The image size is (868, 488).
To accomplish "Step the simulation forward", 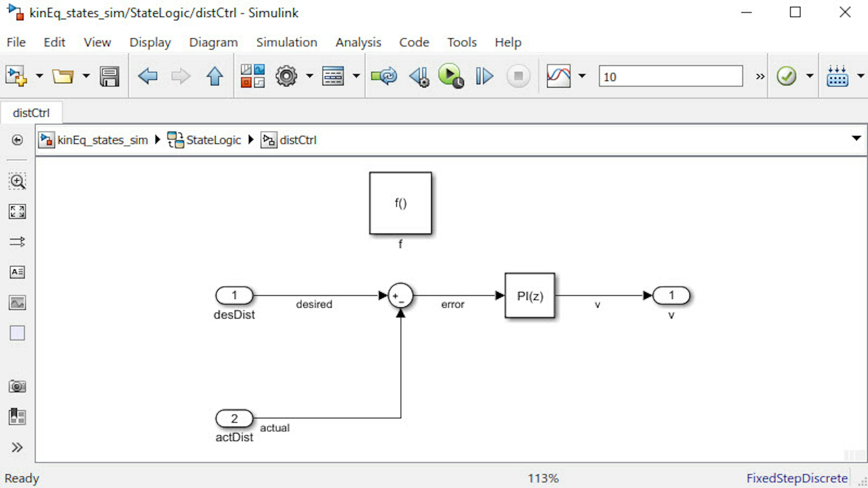I will (x=484, y=76).
